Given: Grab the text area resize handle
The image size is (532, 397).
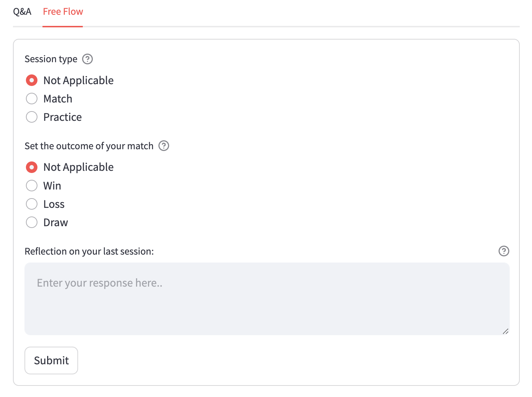Looking at the screenshot, I should click(505, 331).
